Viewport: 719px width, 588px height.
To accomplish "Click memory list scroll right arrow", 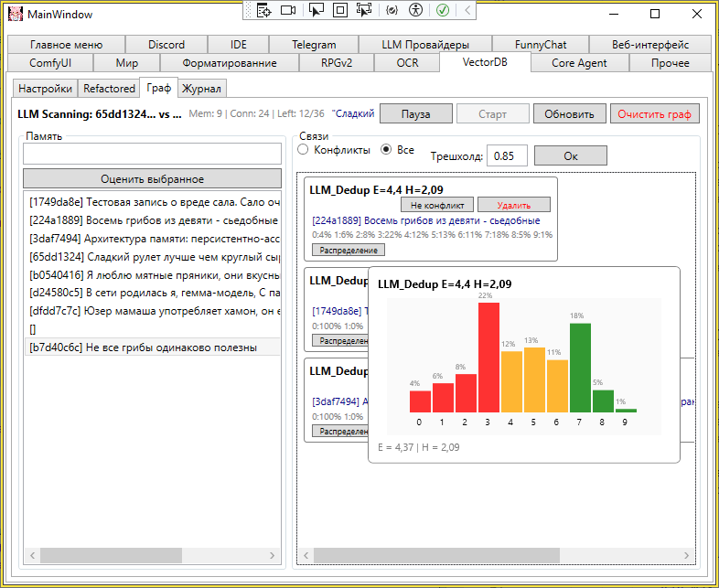I will click(x=272, y=555).
